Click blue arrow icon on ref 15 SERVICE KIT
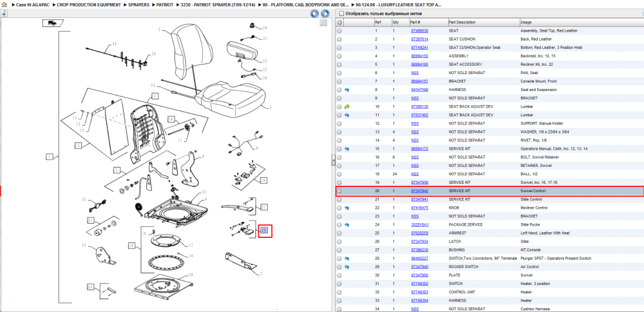 point(347,149)
